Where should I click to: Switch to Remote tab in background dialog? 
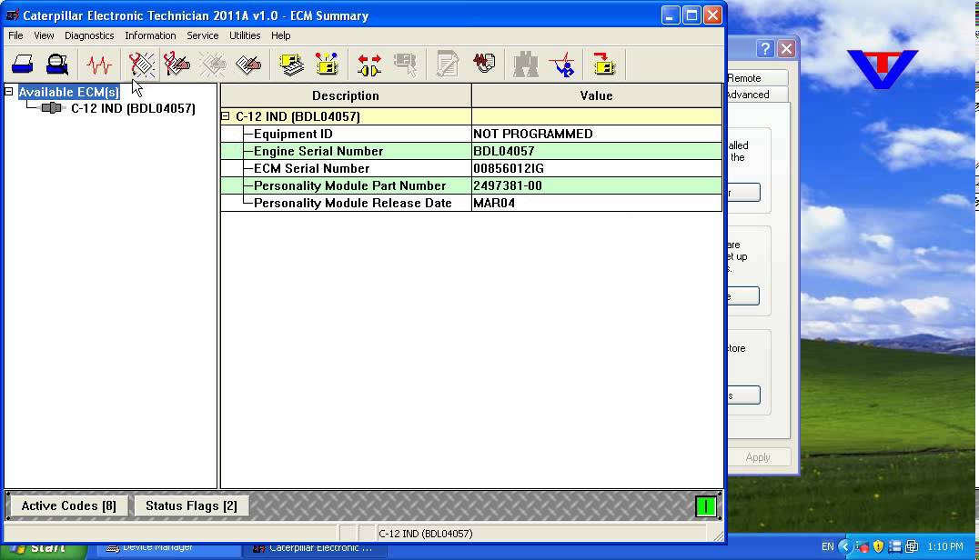click(757, 78)
